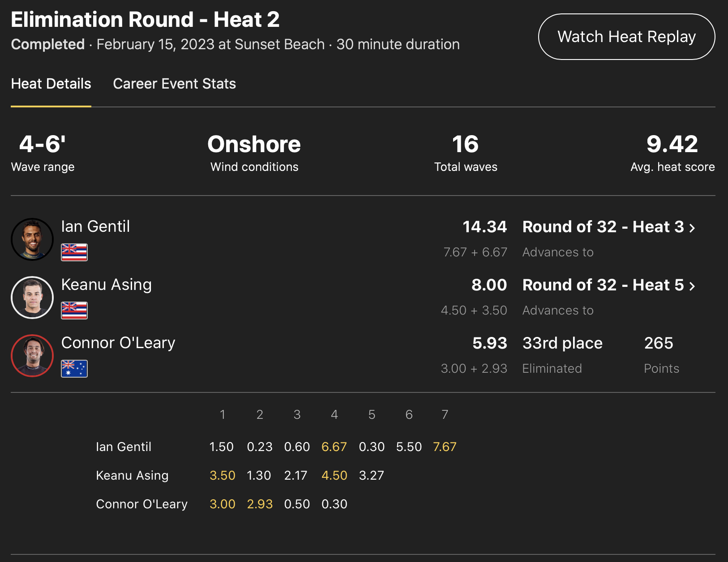728x562 pixels.
Task: Open Round of 32 - Heat 3 link
Action: [x=603, y=227]
